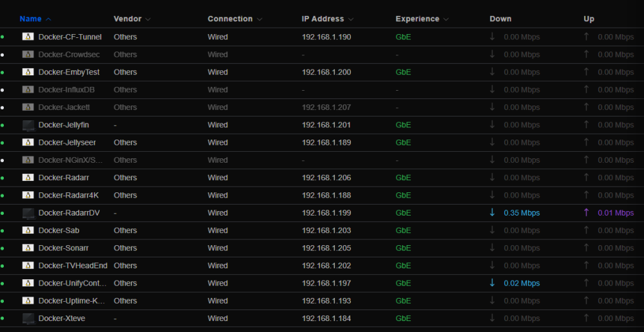
Task: Click the Linux icon beside Docker-TVHeadEnd
Action: tap(28, 266)
